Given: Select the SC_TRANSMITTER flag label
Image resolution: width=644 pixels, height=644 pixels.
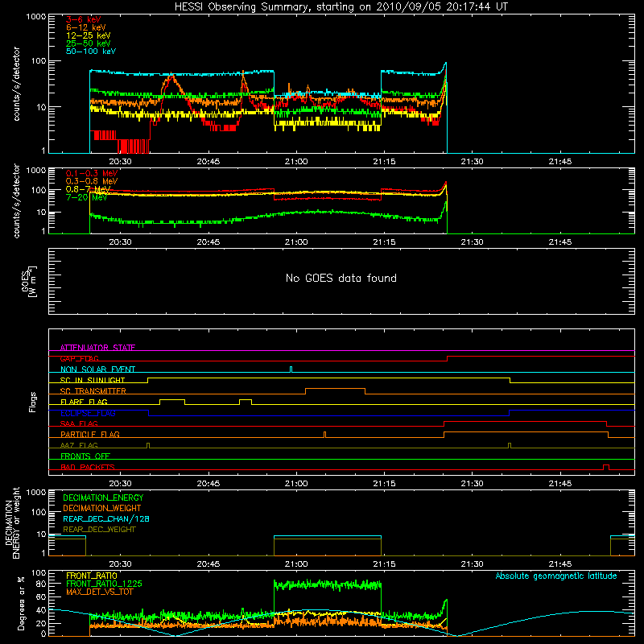Looking at the screenshot, I should pyautogui.click(x=93, y=390).
